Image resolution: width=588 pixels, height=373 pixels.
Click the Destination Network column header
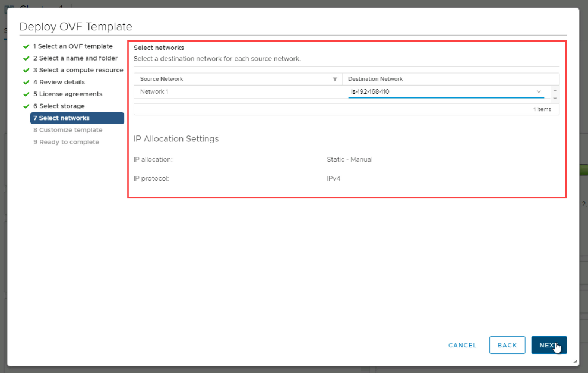tap(375, 79)
